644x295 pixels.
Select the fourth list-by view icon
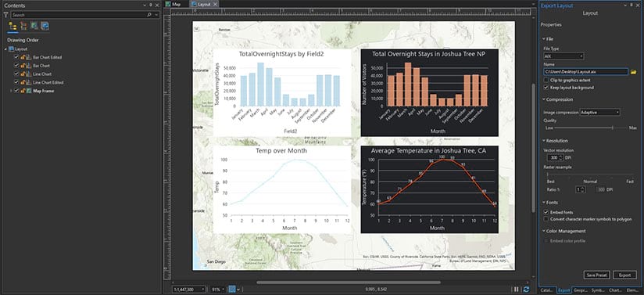coord(45,27)
